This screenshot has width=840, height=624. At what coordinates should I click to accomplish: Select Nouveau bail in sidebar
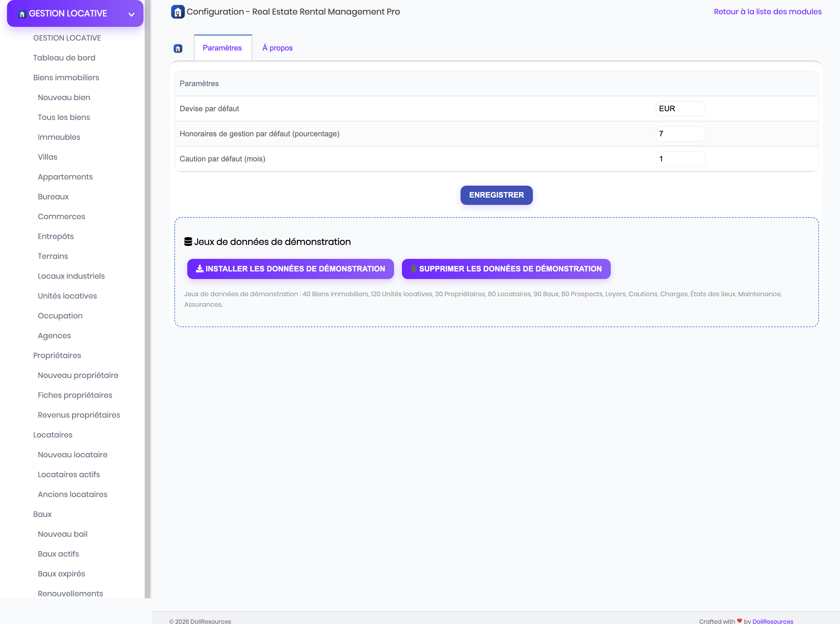coord(62,534)
